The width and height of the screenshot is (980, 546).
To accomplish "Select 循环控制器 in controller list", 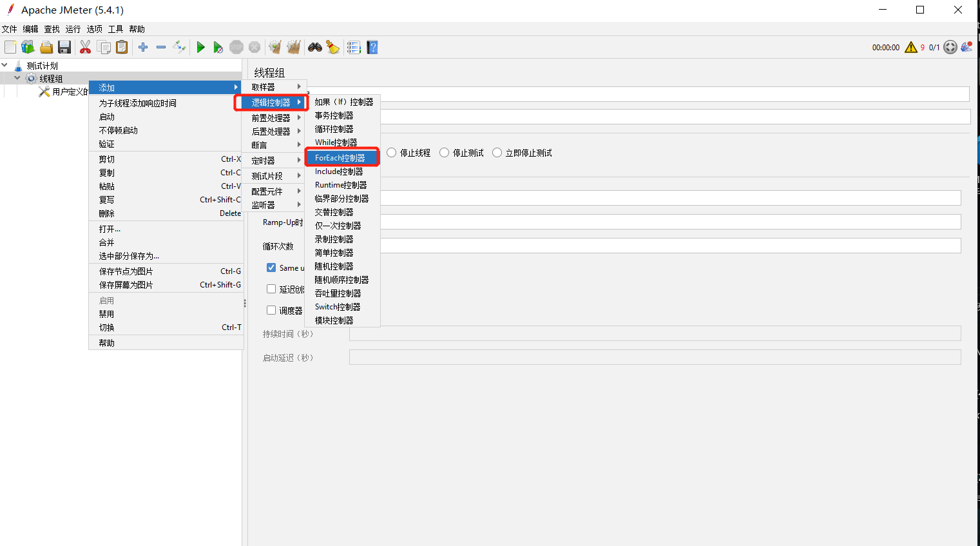I will 342,129.
